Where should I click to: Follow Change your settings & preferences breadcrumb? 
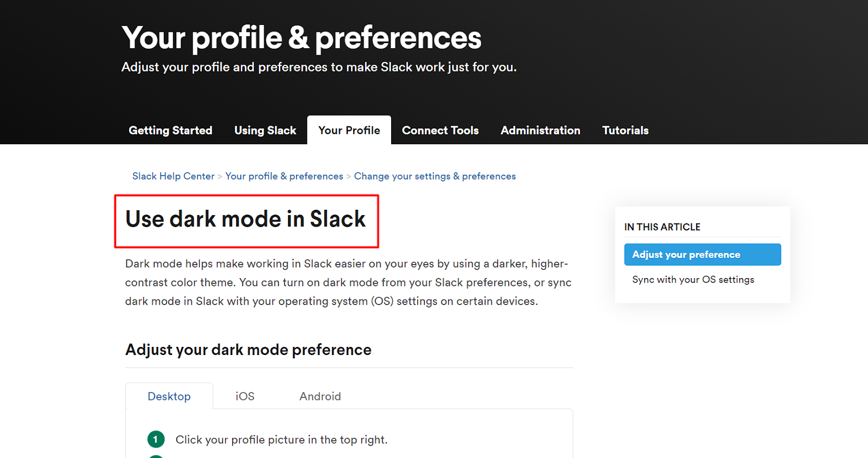click(x=435, y=176)
